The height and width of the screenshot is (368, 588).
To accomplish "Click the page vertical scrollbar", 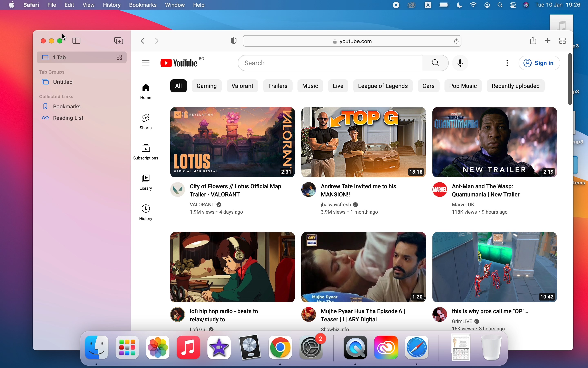I will [570, 79].
